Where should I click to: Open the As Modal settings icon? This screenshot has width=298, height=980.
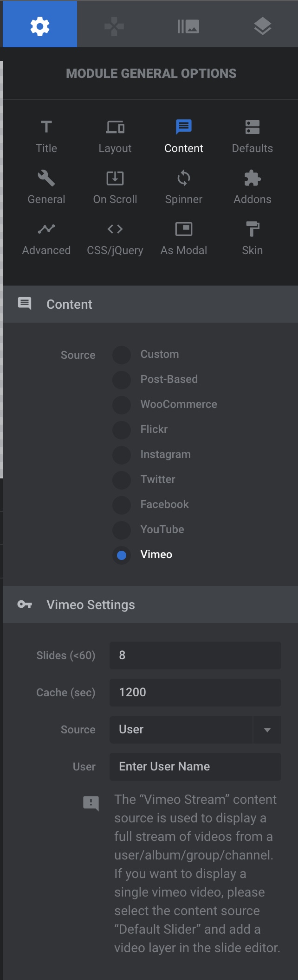point(184,229)
